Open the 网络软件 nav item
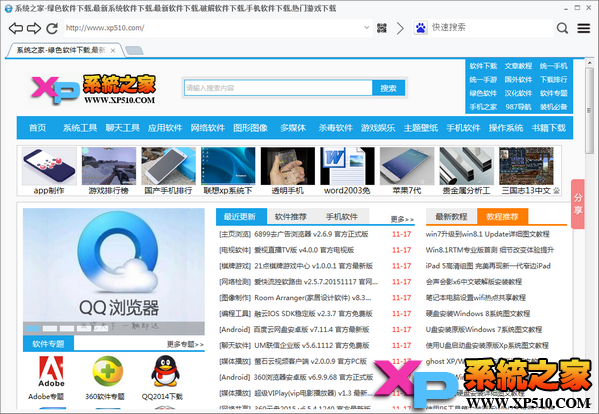Viewport: 599px width, 414px height. click(208, 128)
